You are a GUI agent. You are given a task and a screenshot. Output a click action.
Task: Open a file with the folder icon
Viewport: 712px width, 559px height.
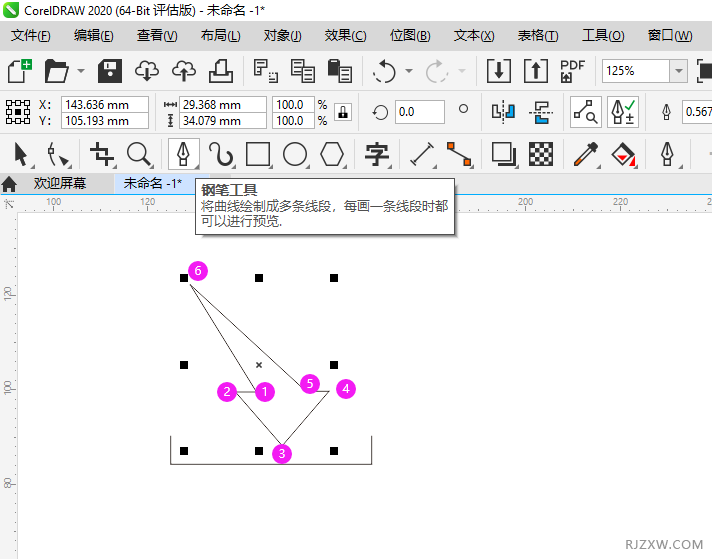click(56, 71)
